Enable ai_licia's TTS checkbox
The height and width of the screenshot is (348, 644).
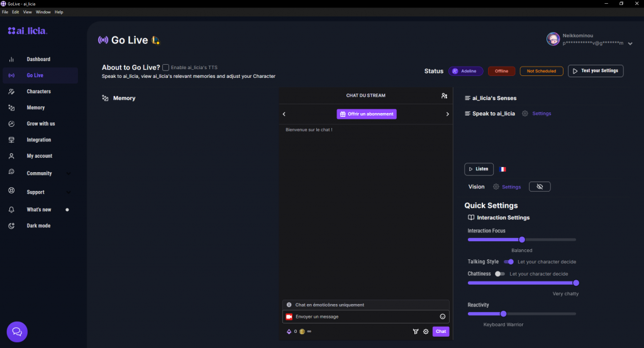tap(165, 67)
